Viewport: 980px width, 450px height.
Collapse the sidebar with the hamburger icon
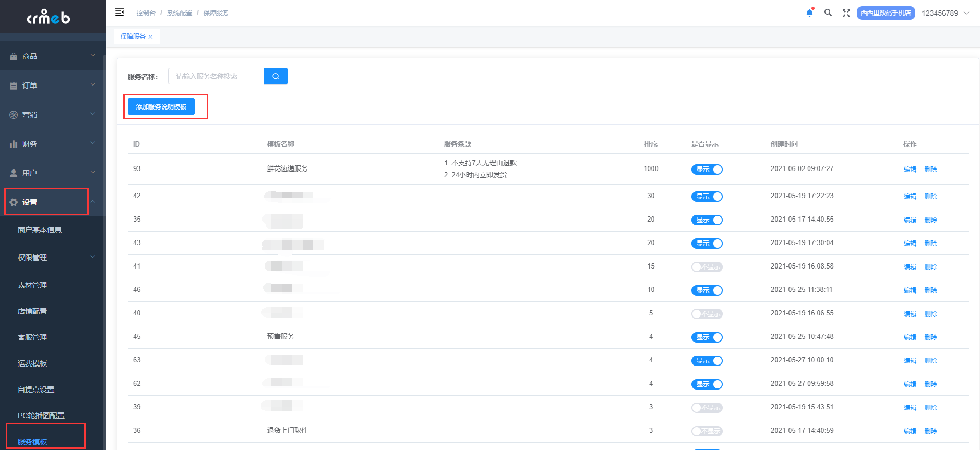click(119, 12)
